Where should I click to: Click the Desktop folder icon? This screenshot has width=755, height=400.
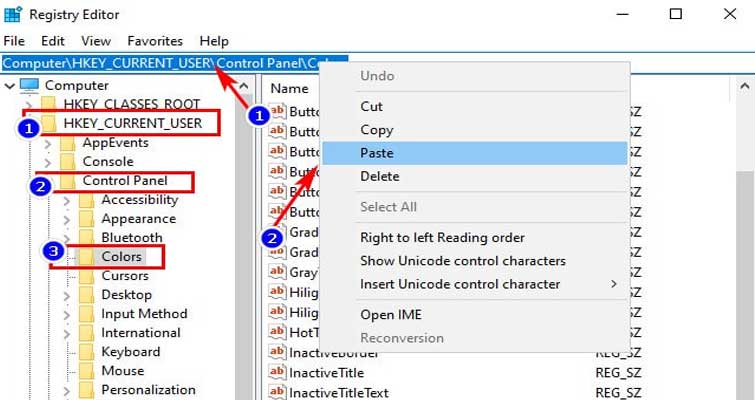coord(87,295)
